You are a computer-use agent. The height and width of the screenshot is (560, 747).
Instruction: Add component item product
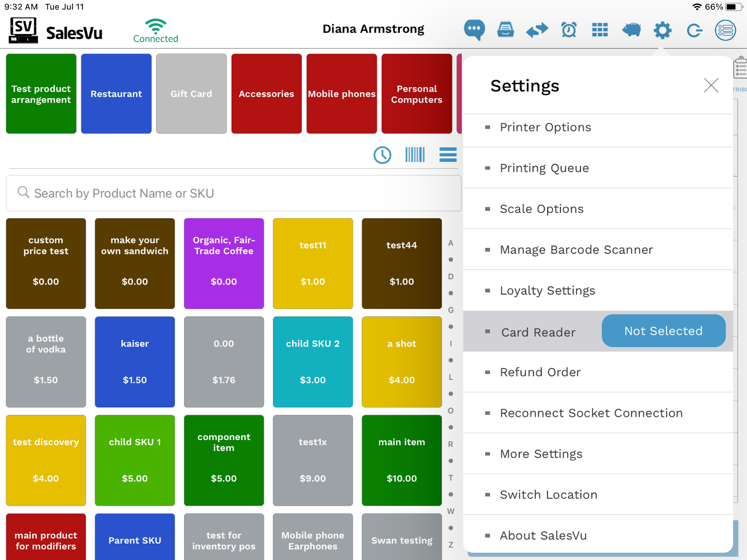tap(224, 460)
